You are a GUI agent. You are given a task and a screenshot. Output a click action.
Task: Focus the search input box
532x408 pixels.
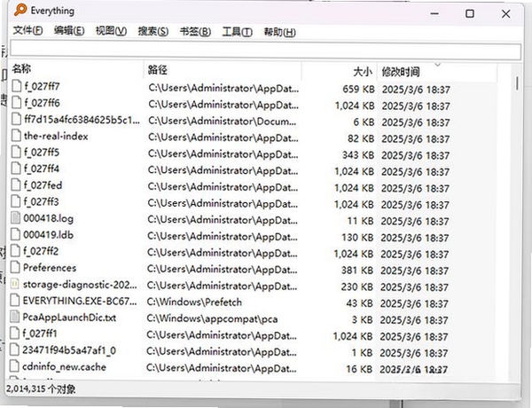pos(266,51)
